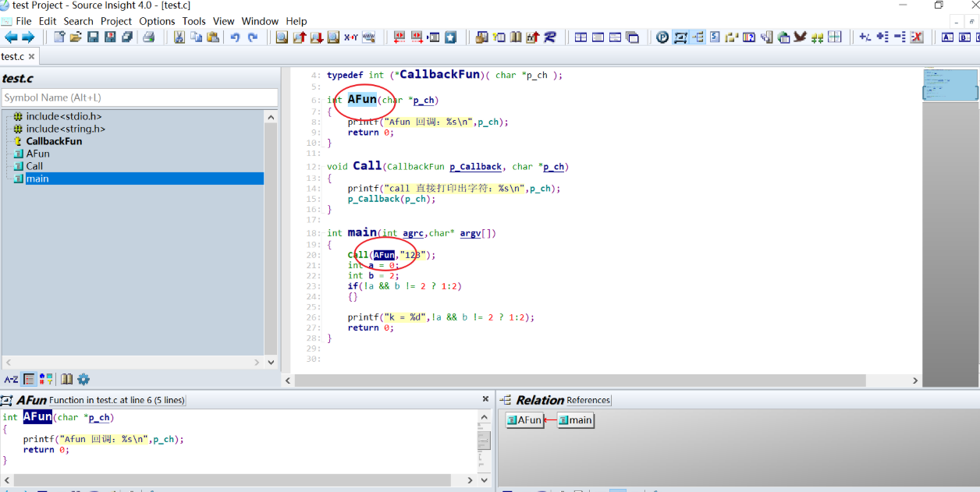Close the context window panel
The width and height of the screenshot is (980, 492).
tap(485, 399)
